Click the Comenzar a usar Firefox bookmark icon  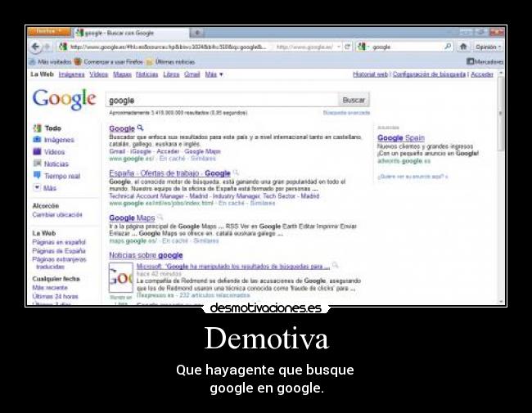[x=78, y=61]
